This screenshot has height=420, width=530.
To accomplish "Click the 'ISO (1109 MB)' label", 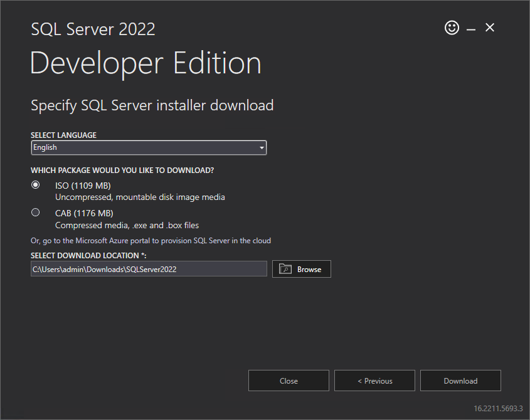I will click(x=83, y=186).
